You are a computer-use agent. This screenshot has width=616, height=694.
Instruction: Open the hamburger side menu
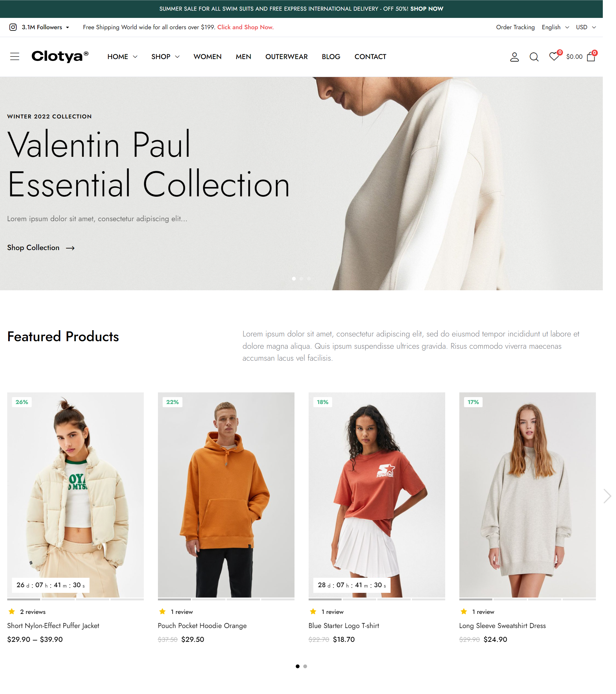pyautogui.click(x=14, y=57)
